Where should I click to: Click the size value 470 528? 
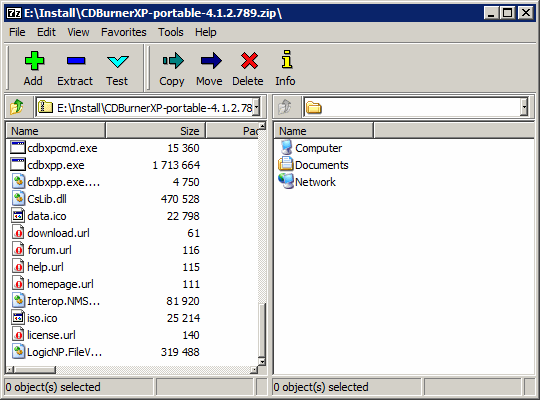click(180, 199)
